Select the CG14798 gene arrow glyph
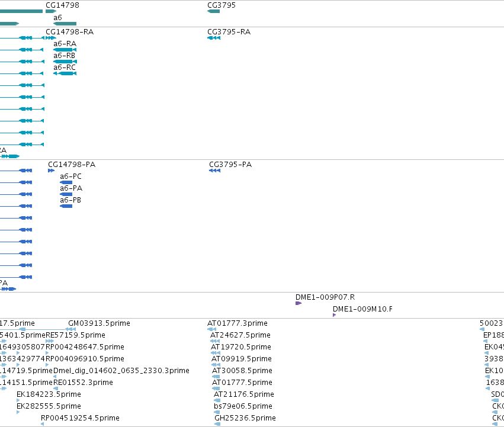The image size is (504, 427). (x=51, y=11)
